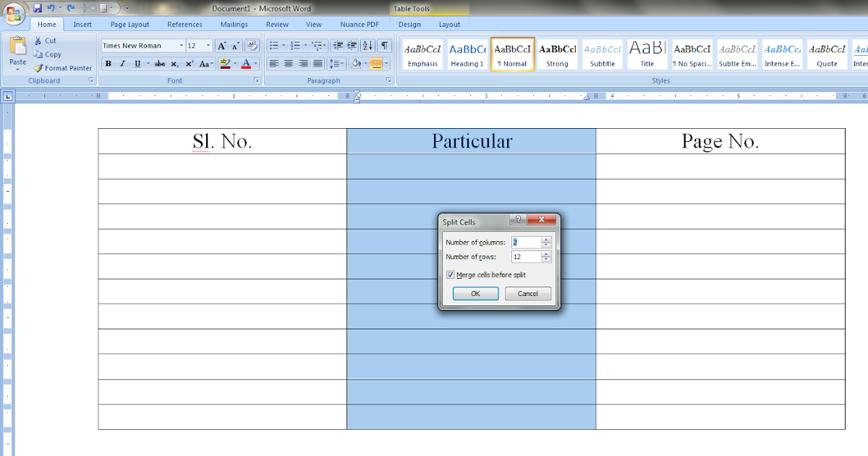Screen dimensions: 868x456
Task: Apply italic formatting
Action: pos(123,63)
